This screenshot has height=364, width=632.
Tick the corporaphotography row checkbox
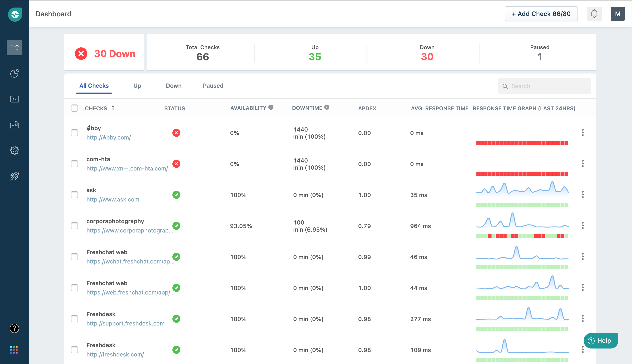pyautogui.click(x=74, y=226)
